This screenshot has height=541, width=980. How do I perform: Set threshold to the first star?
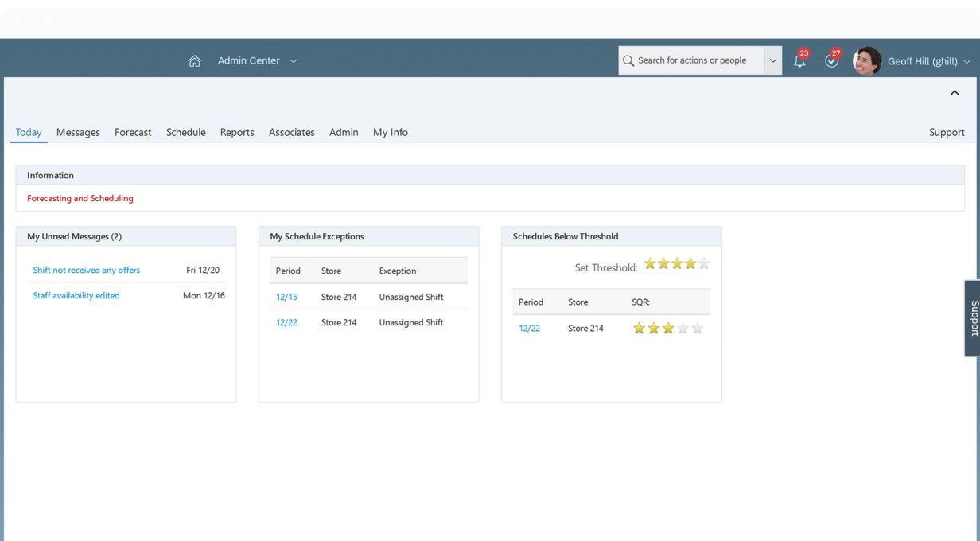(x=651, y=264)
